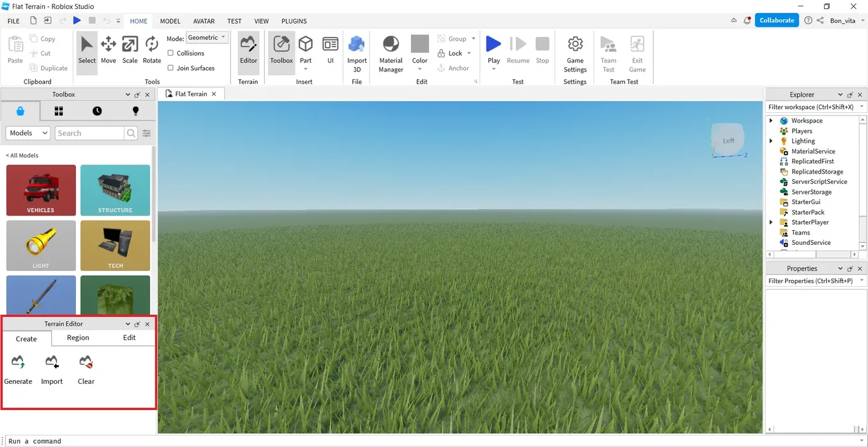The width and height of the screenshot is (868, 447).
Task: Click the Toolbox search magnifier
Action: click(131, 133)
